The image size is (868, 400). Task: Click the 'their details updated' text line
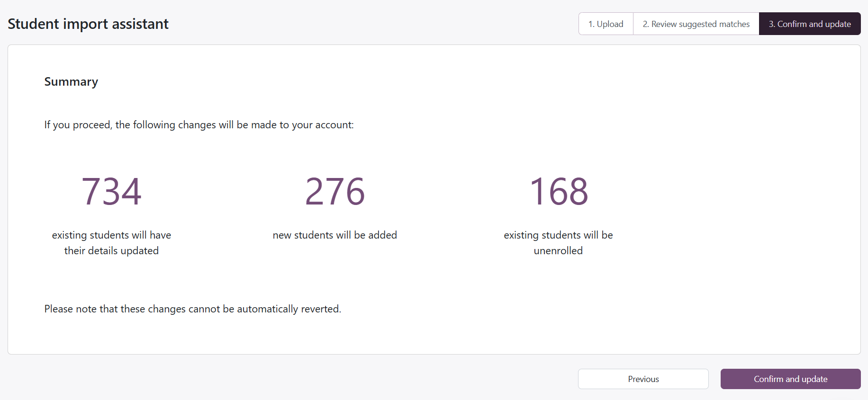tap(111, 251)
